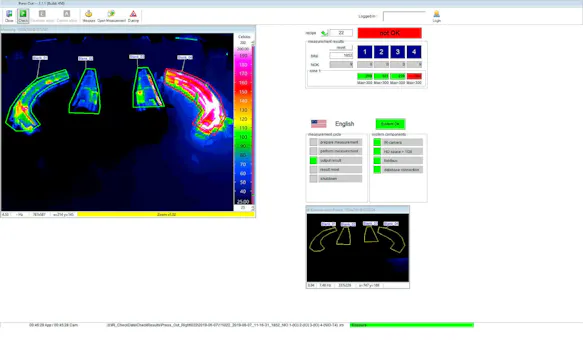583x364 pixels.
Task: Click the third green zone temperature value
Action: [x=397, y=76]
